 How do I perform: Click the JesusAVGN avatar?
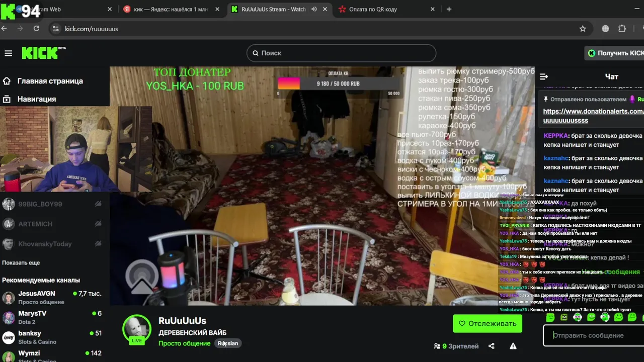click(x=9, y=298)
